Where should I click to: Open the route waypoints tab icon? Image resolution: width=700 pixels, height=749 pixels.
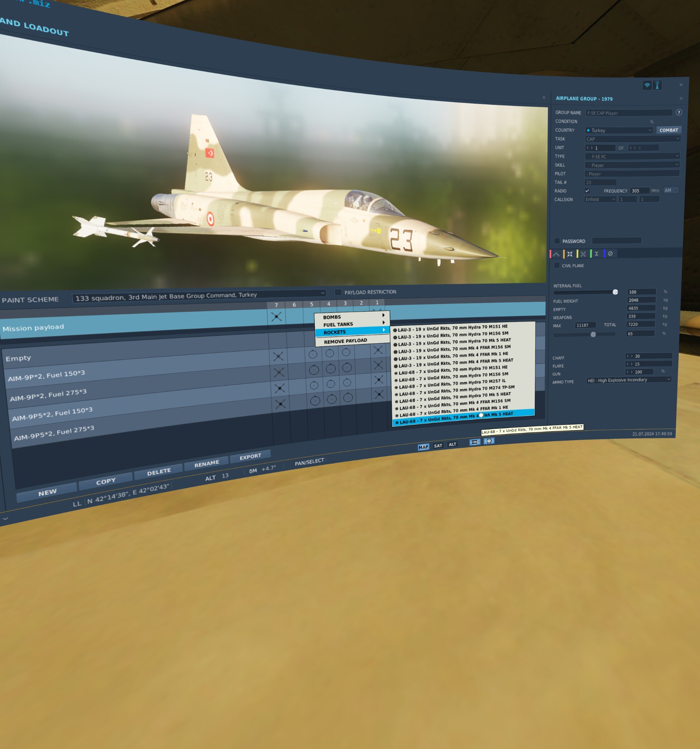pos(556,254)
